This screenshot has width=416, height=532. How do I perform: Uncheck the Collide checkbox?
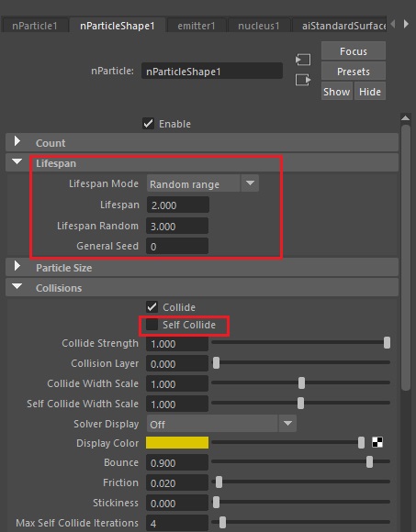tap(152, 306)
